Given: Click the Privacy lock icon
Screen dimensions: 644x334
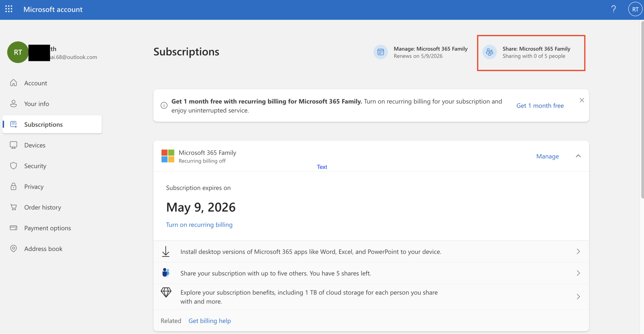Looking at the screenshot, I should pos(14,186).
